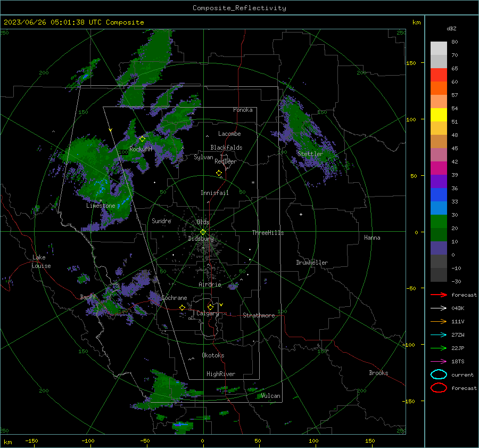
Task: Click the Drumheller label
Action: (x=312, y=263)
